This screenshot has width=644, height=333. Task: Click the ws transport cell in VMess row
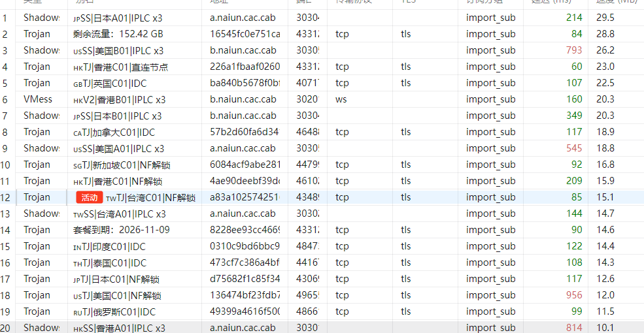(341, 99)
